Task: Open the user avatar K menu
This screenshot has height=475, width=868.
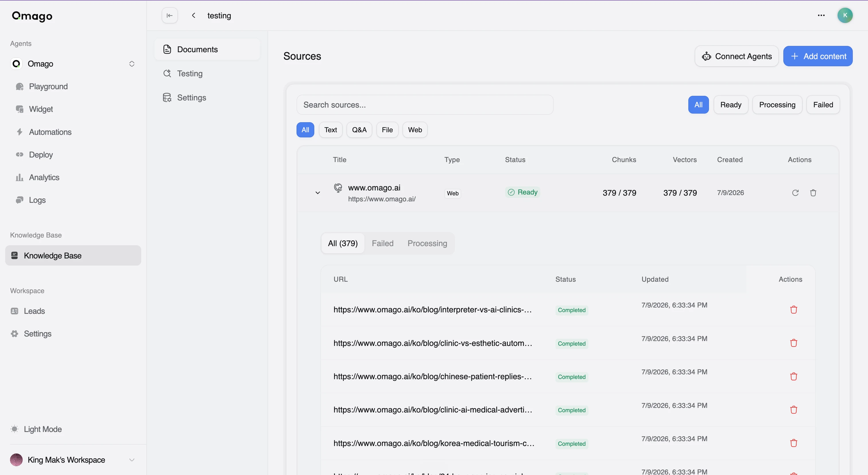Action: click(x=845, y=15)
